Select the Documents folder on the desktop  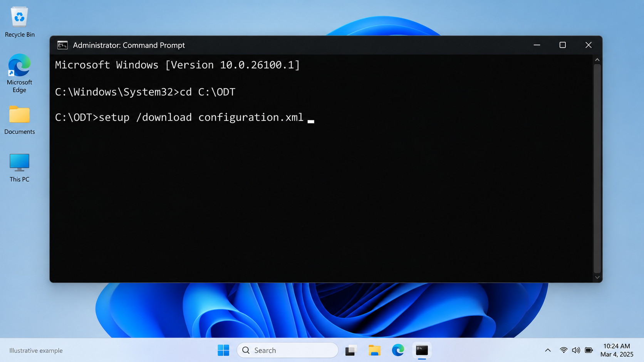[x=19, y=120]
